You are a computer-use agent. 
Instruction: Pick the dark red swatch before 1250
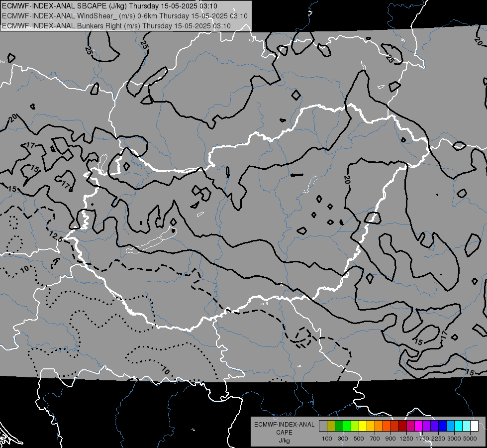point(402,426)
